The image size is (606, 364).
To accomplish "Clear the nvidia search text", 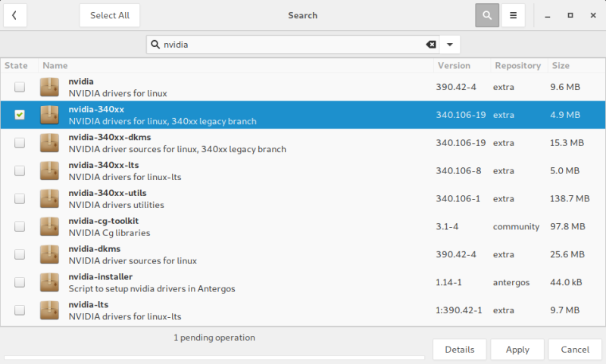I will 431,45.
